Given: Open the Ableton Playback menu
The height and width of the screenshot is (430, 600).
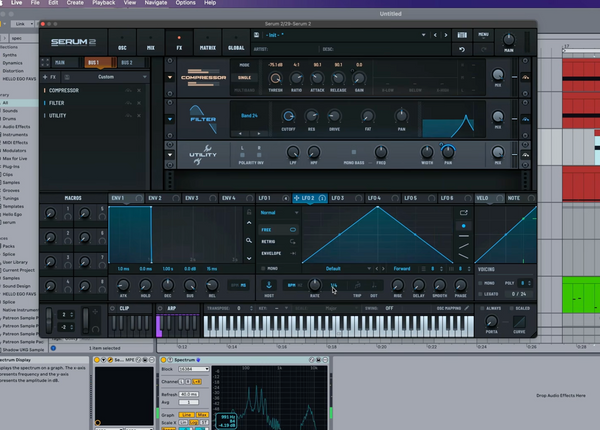Looking at the screenshot, I should [x=103, y=3].
